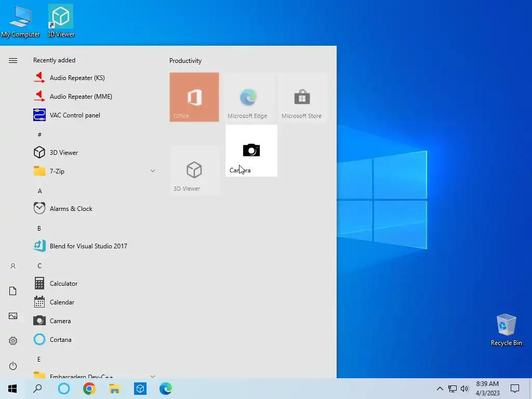Click the Camera tile in the Start menu
Image resolution: width=532 pixels, height=399 pixels.
(251, 151)
